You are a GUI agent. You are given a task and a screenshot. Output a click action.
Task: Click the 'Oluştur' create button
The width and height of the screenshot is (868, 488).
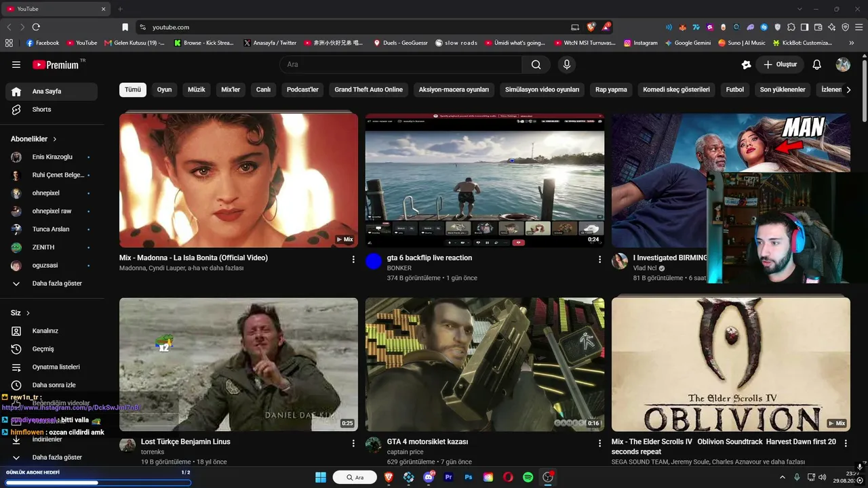(780, 64)
